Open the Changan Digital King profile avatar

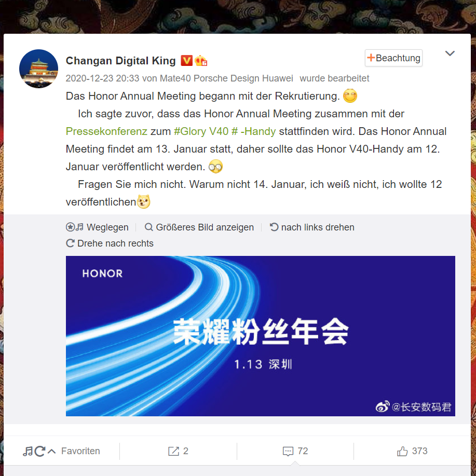pos(38,69)
